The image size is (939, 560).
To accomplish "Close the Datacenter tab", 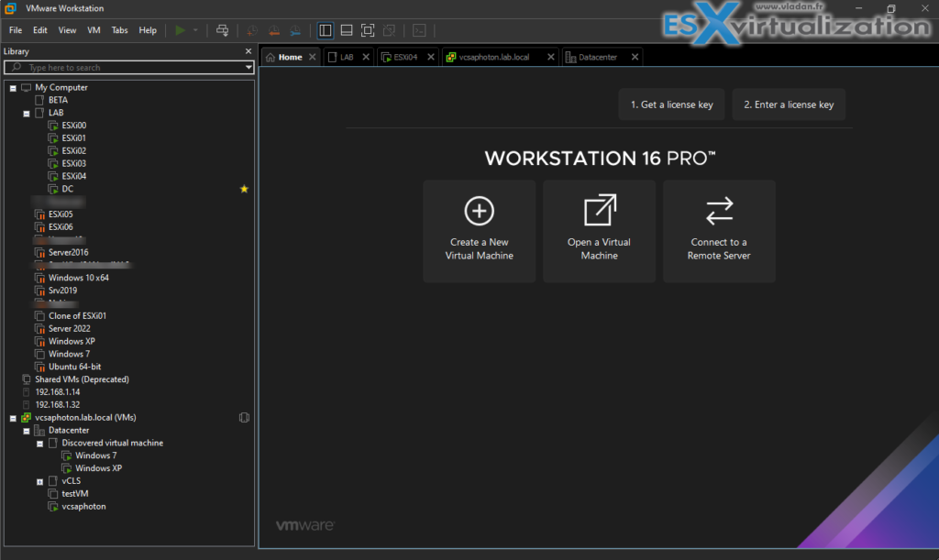I will [633, 56].
